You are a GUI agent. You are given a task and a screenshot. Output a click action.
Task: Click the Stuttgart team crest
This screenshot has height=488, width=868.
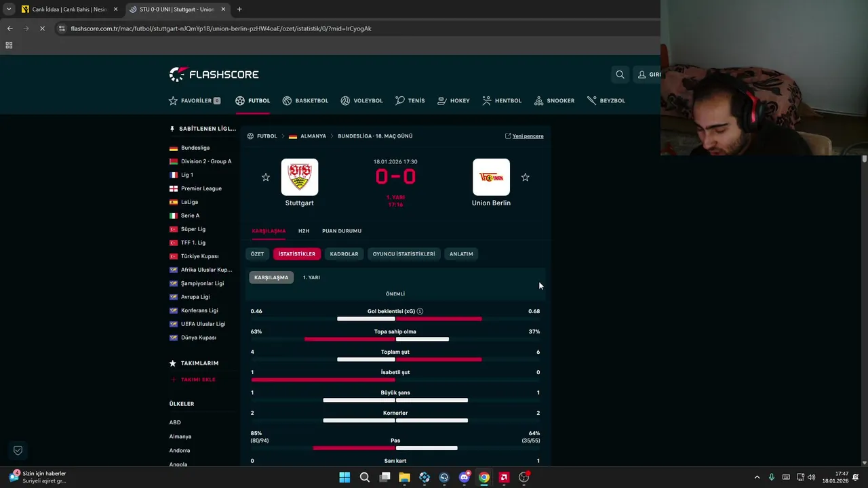click(300, 177)
